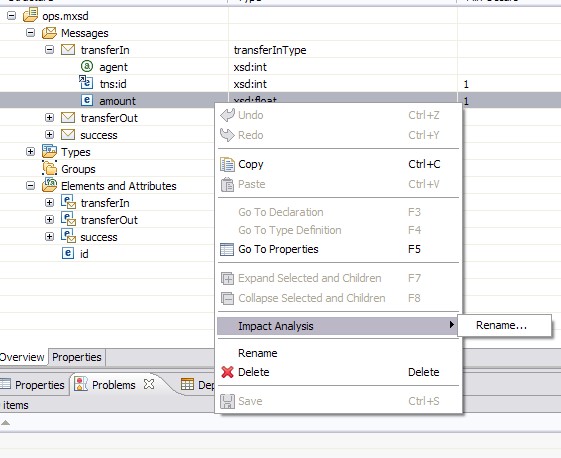Click the Types folder icon
561x458 pixels.
(x=49, y=151)
